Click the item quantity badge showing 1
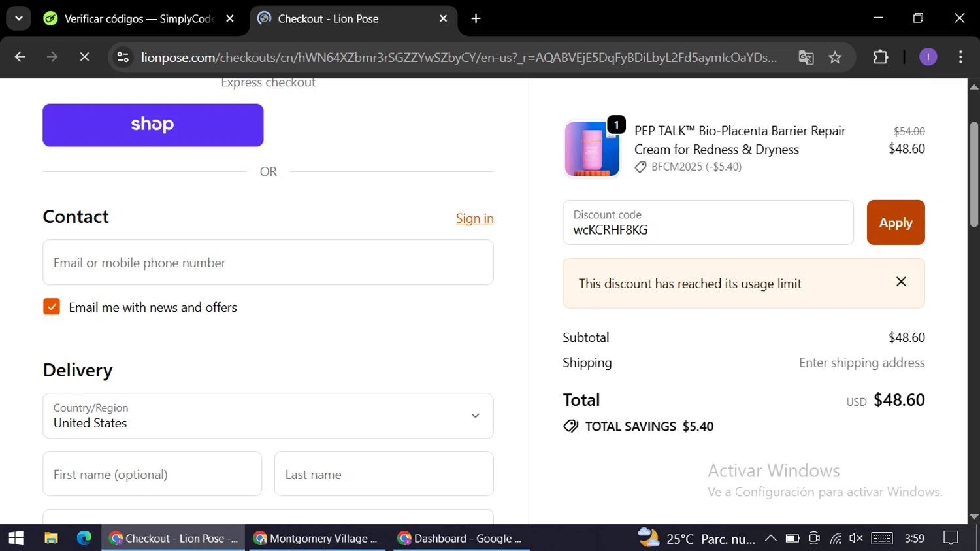The image size is (980, 551). [616, 124]
